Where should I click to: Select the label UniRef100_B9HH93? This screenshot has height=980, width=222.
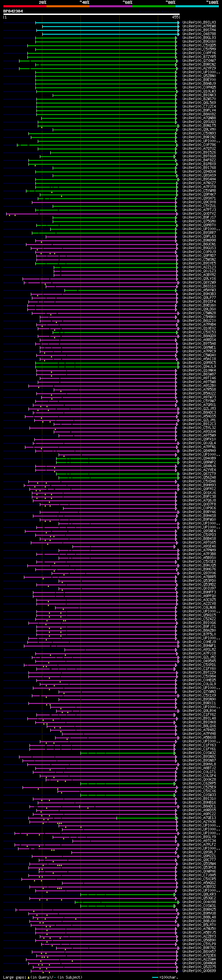(199, 485)
